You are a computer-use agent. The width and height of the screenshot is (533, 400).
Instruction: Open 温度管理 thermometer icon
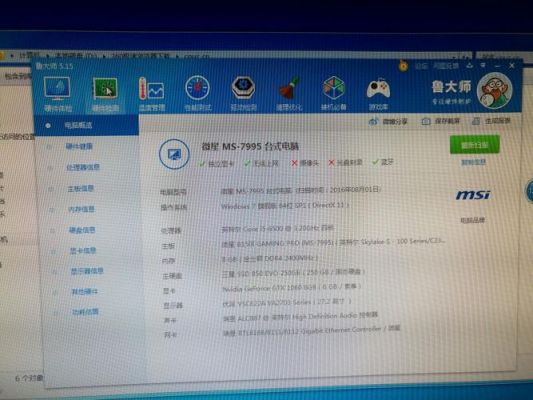(x=151, y=89)
